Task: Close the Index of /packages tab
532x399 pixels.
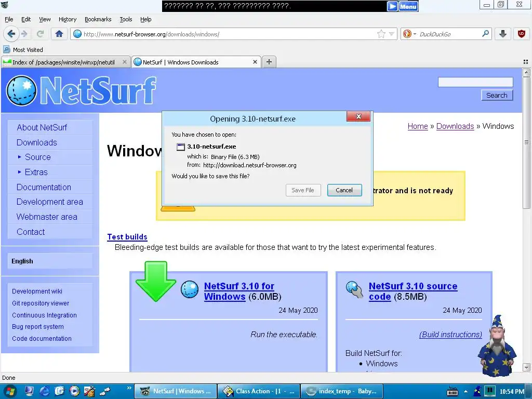Action: [x=125, y=62]
